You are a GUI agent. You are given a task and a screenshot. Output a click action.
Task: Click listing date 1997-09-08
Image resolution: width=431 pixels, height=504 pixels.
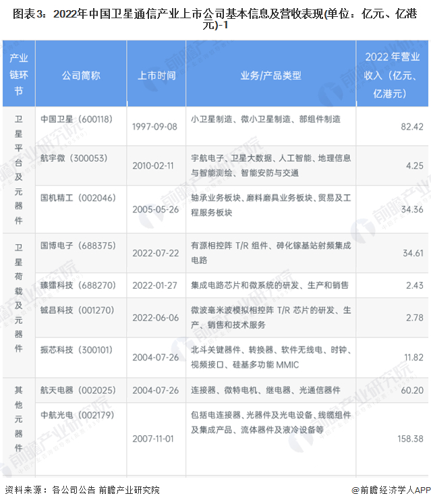point(154,127)
